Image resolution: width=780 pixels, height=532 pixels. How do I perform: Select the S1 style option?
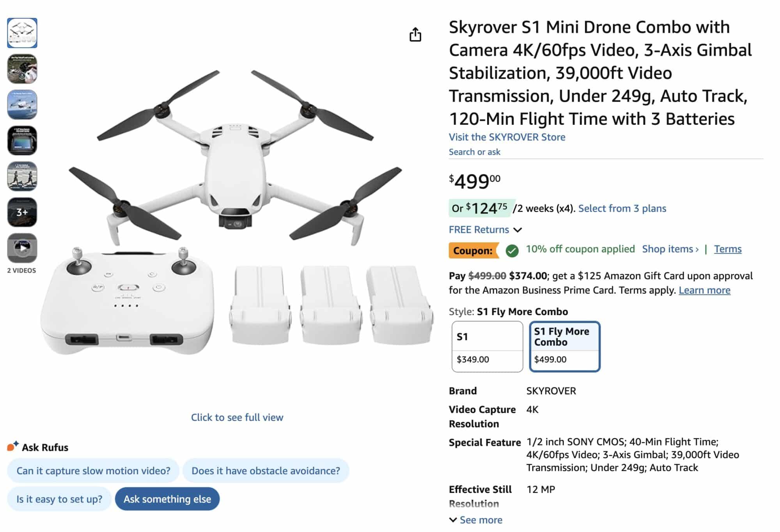[x=487, y=345]
